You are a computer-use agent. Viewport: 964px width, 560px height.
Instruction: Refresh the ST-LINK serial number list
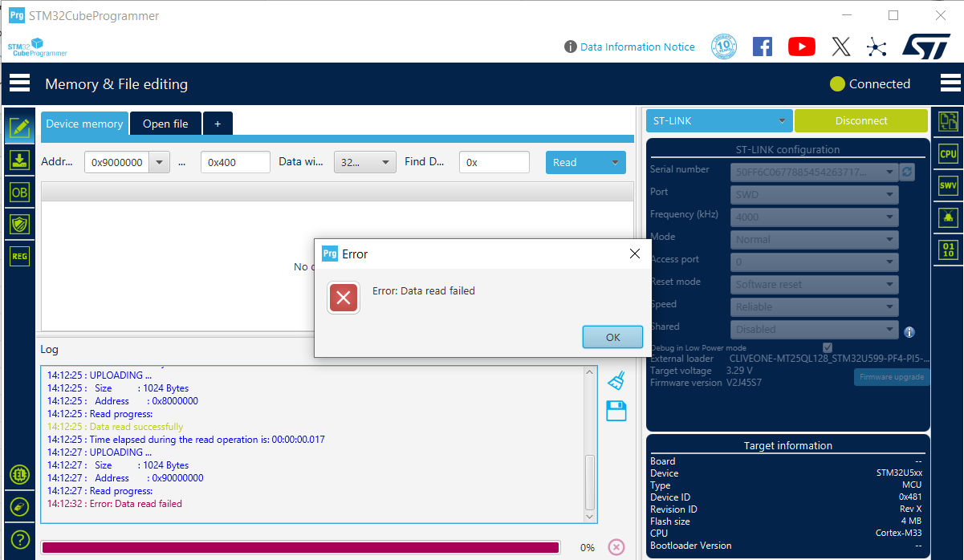[907, 172]
